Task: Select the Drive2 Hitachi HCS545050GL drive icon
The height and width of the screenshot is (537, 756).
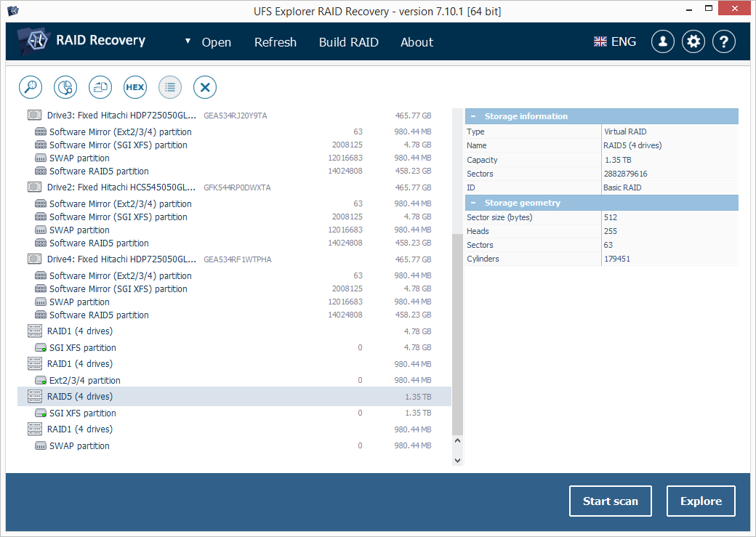Action: pyautogui.click(x=34, y=187)
